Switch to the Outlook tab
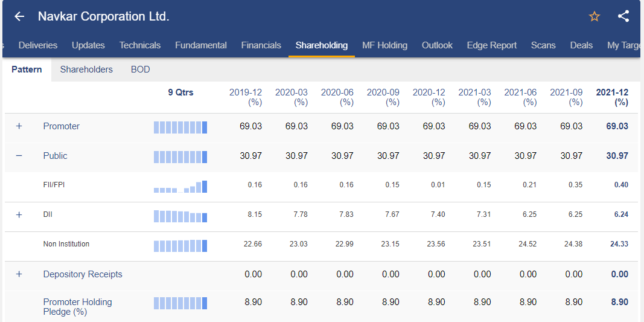This screenshot has height=322, width=644. pyautogui.click(x=437, y=45)
